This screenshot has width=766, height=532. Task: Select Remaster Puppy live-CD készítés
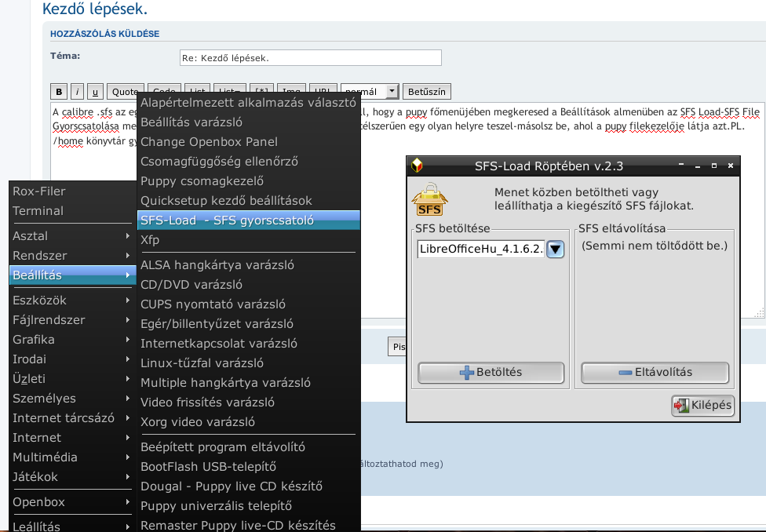pos(249,525)
